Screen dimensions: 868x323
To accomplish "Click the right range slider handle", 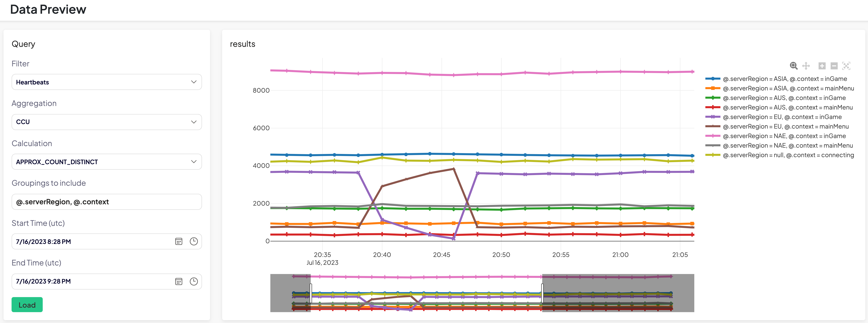I will point(542,293).
